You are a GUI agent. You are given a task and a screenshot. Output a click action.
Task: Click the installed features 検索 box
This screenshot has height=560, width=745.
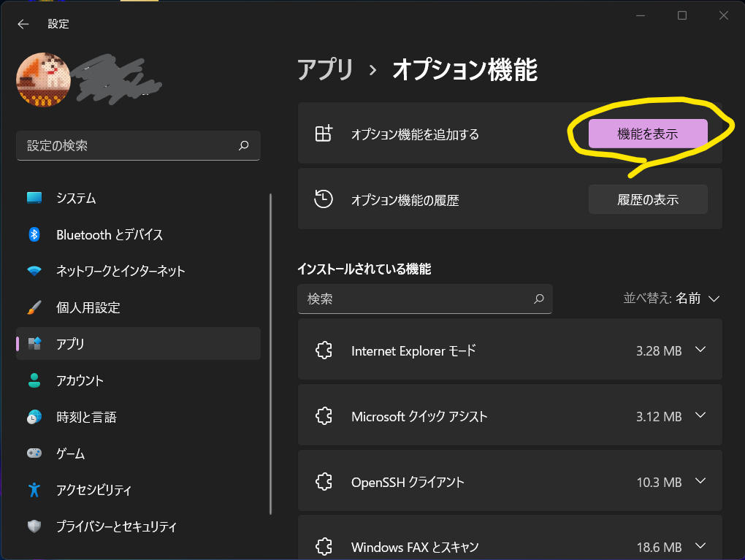click(x=418, y=299)
